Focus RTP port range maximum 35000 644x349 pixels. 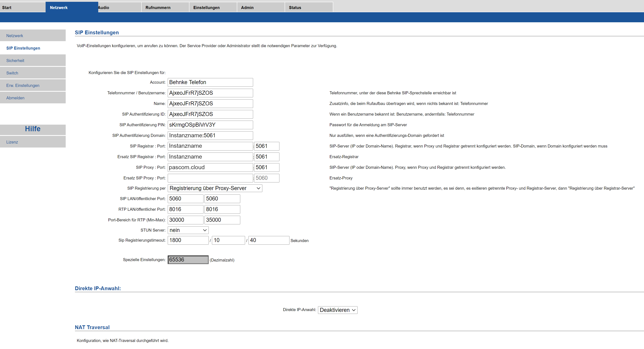pyautogui.click(x=222, y=220)
